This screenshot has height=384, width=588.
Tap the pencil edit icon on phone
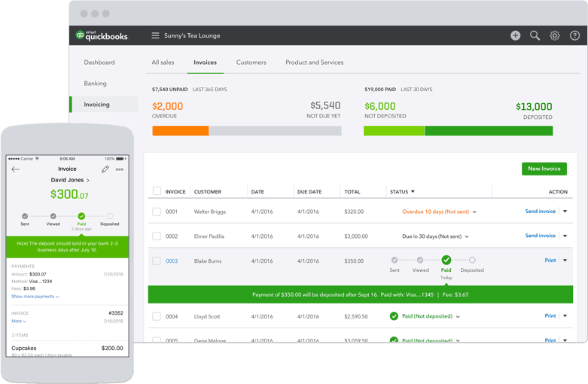[105, 169]
